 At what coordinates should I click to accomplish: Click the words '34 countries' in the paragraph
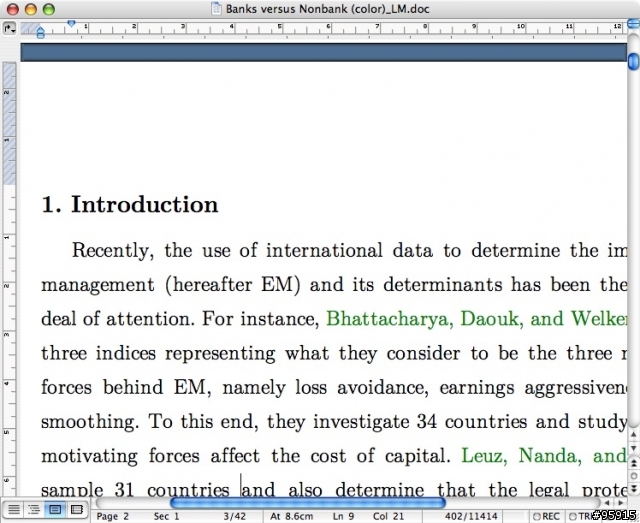(x=472, y=421)
